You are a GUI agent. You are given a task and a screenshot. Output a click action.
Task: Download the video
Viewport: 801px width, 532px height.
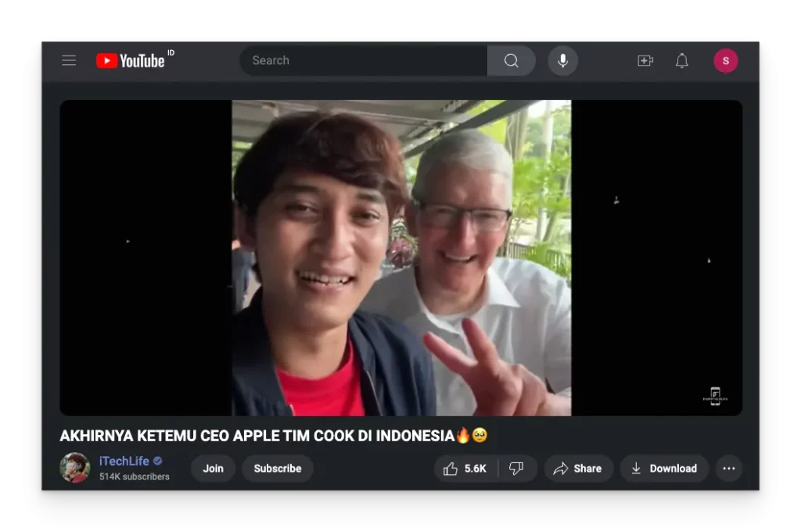pyautogui.click(x=664, y=468)
